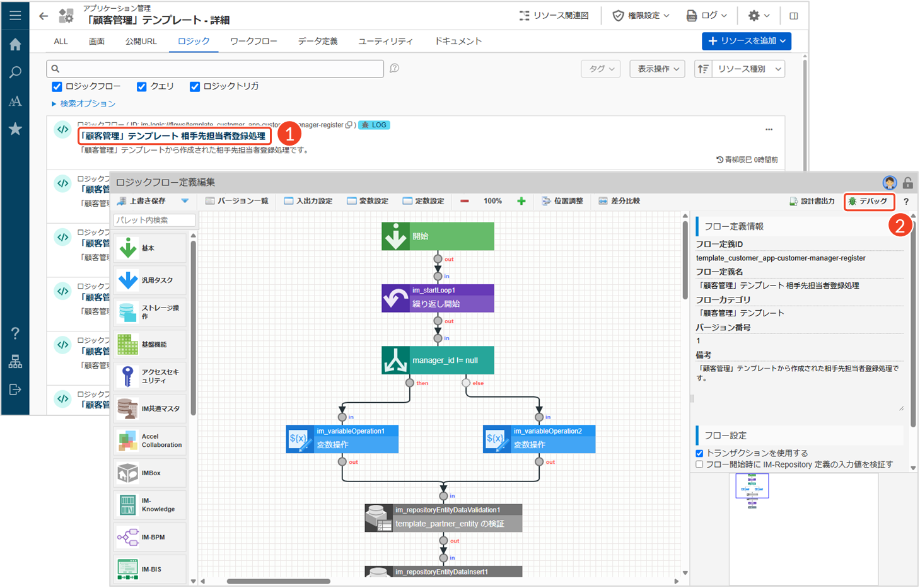Open the リソースを追加 dropdown button
Screen dimensions: 920x588
pyautogui.click(x=746, y=41)
